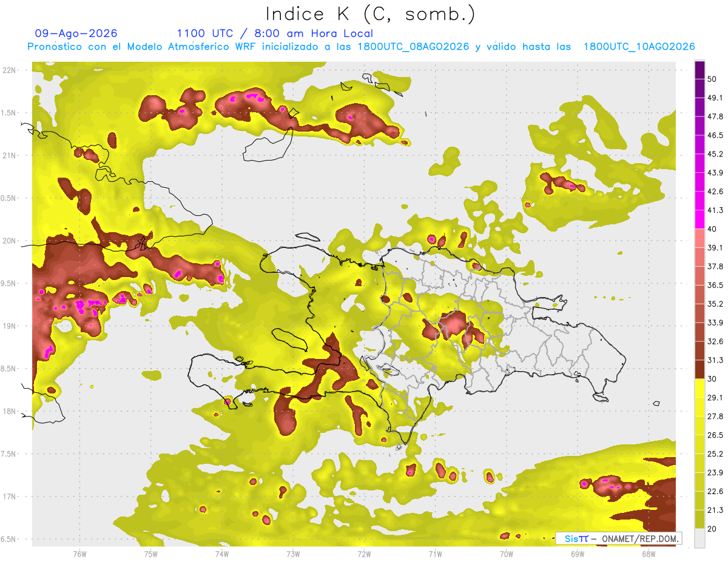Click the colorbar label "25.2"
The image size is (728, 562).
[715, 454]
